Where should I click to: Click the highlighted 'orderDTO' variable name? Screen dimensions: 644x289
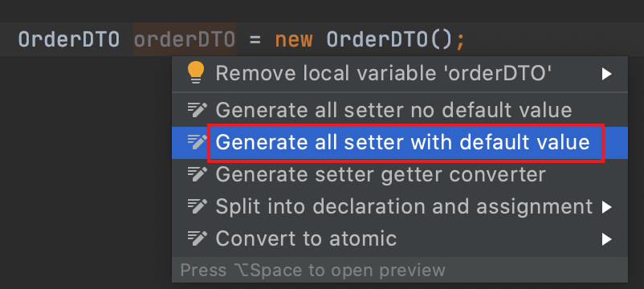coord(185,40)
